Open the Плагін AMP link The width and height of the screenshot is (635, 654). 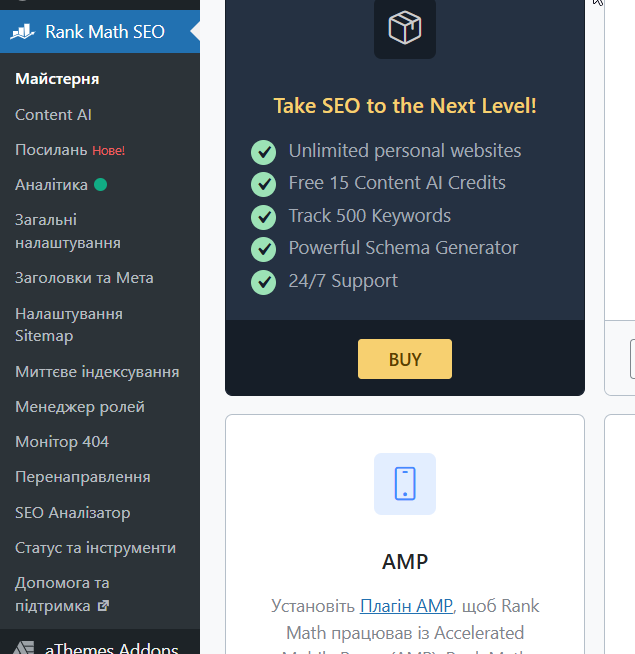pyautogui.click(x=406, y=605)
